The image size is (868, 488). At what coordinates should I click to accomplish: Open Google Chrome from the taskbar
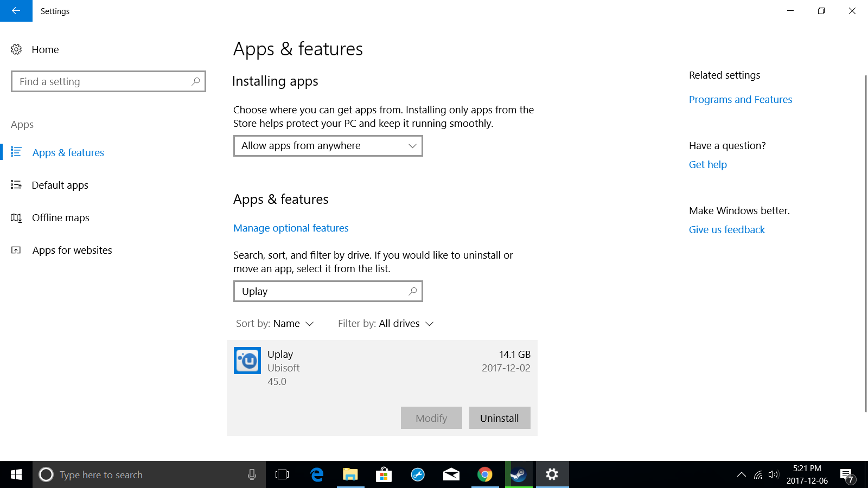(485, 474)
